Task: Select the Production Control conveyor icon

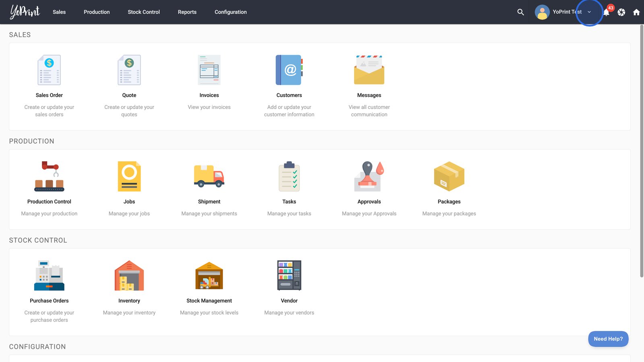Action: 49,176
